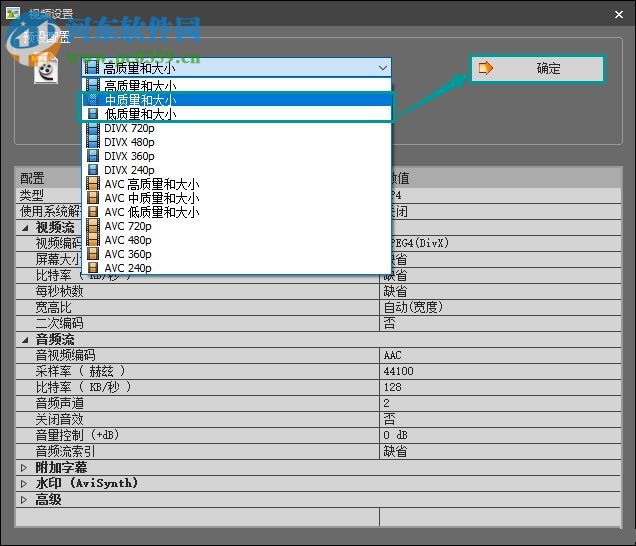Screen dimensions: 636x546
Task: Choose 低质量和大小 preset option
Action: click(x=236, y=114)
